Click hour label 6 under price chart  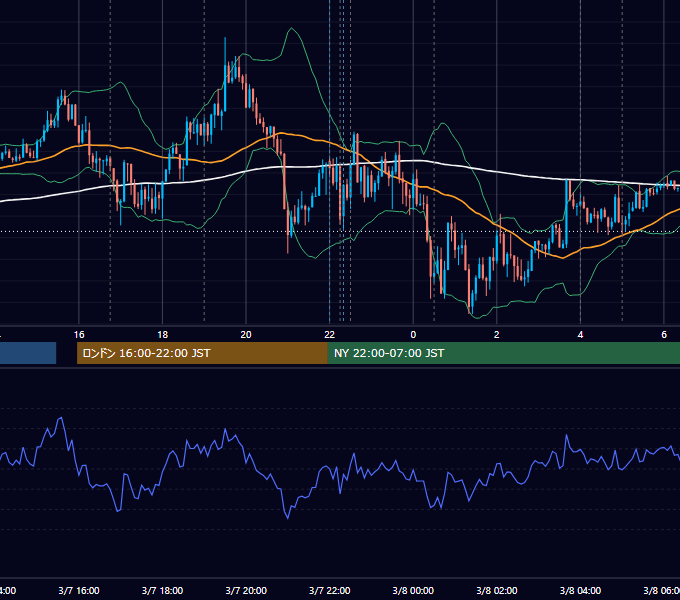pyautogui.click(x=664, y=335)
